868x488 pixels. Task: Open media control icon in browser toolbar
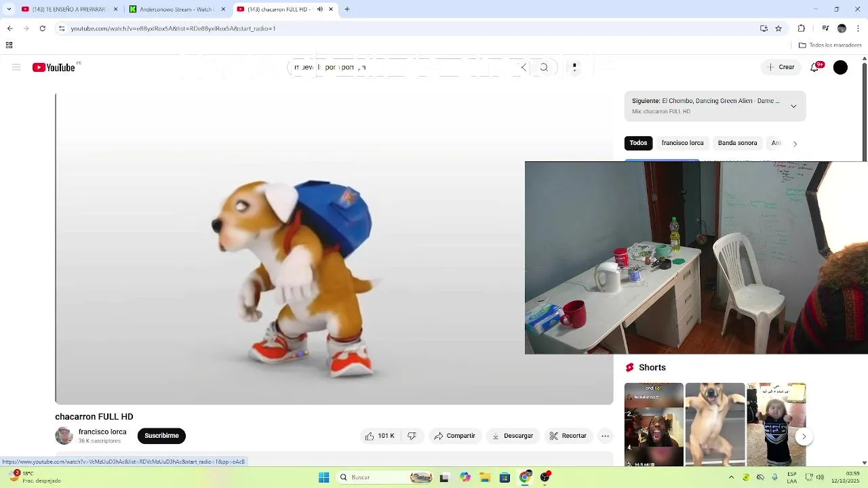(825, 28)
